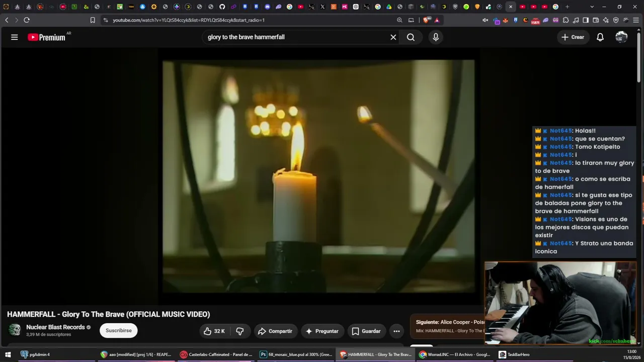Viewport: 644px width, 362px height.
Task: Open the Windows Start menu
Action: pos(8,354)
